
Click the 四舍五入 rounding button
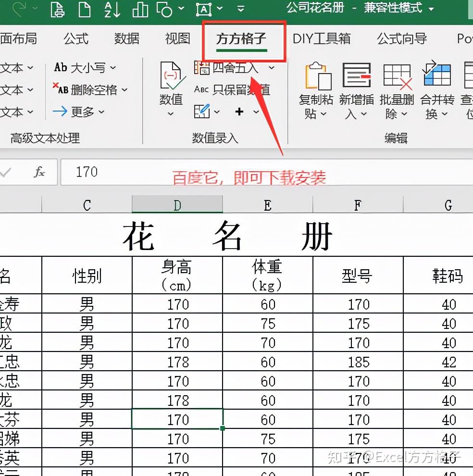(226, 67)
